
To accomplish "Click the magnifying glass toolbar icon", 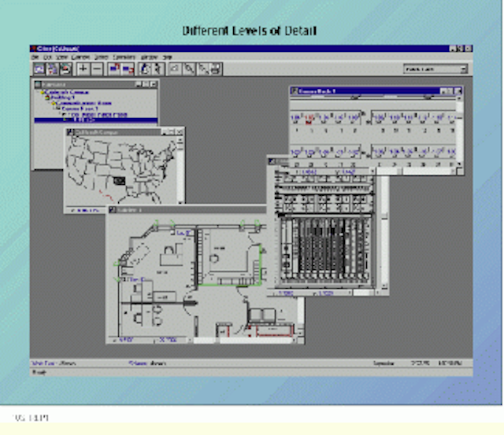I will pyautogui.click(x=189, y=69).
